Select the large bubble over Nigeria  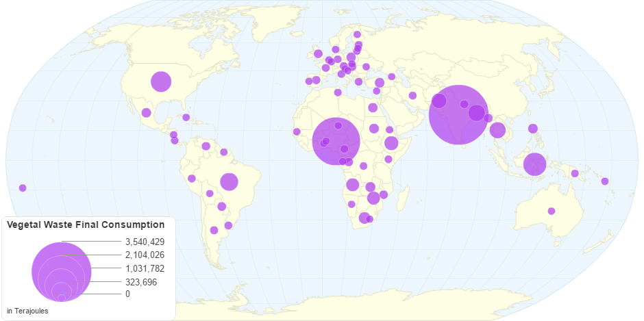pos(336,142)
